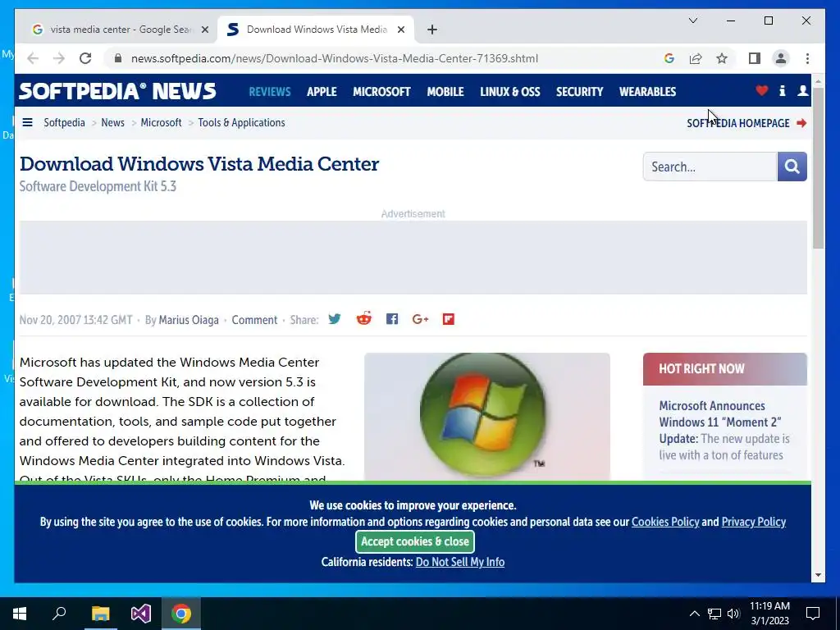840x630 pixels.
Task: Click the padlock site info icon
Action: click(118, 58)
